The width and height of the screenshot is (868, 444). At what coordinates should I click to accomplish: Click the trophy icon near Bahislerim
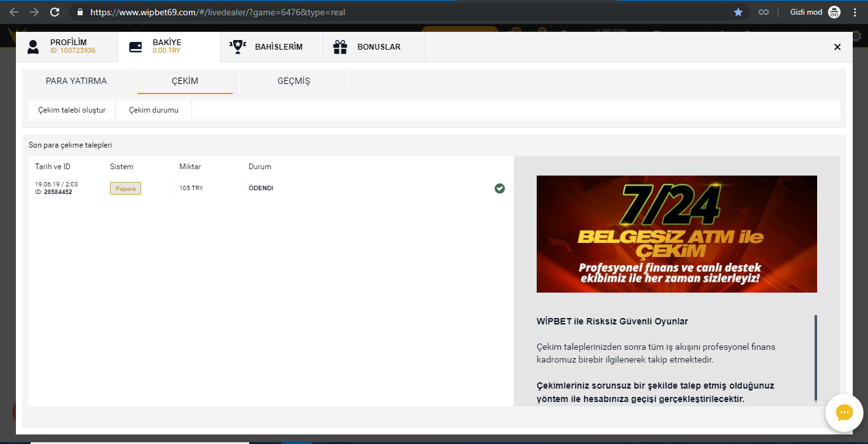coord(238,46)
